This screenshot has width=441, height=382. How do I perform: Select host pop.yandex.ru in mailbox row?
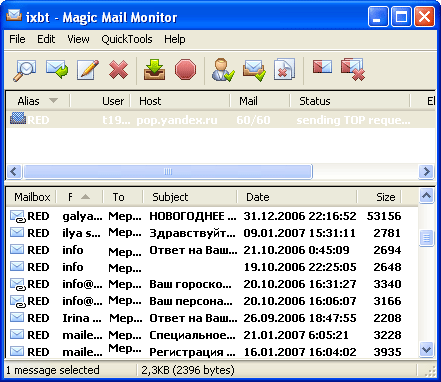pos(177,120)
